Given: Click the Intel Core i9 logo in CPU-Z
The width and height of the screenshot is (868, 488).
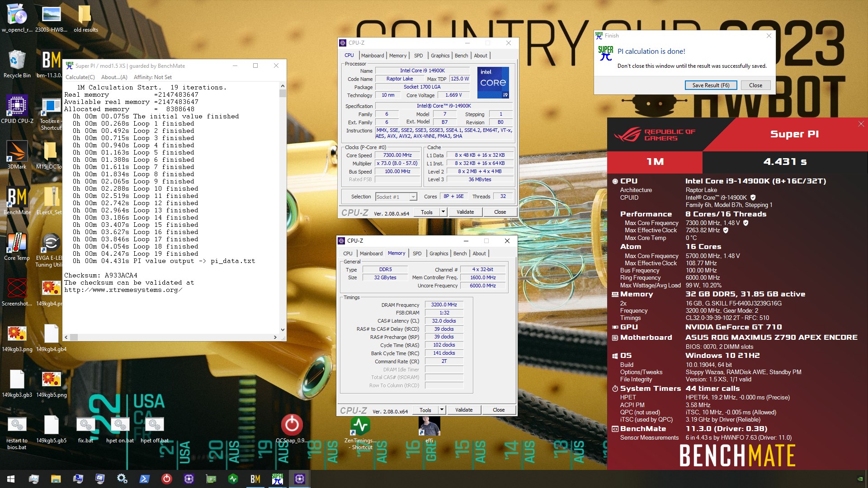Looking at the screenshot, I should (493, 83).
